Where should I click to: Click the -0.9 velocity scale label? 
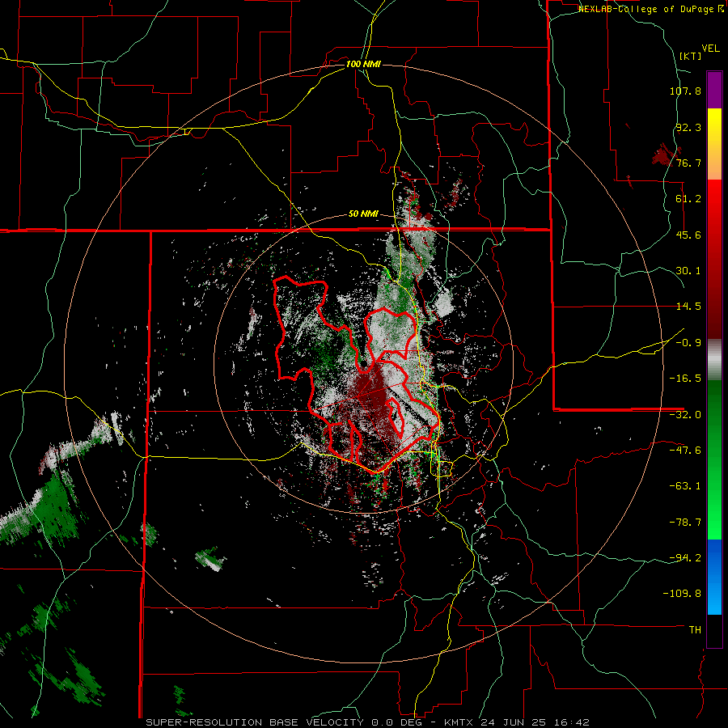(x=688, y=343)
